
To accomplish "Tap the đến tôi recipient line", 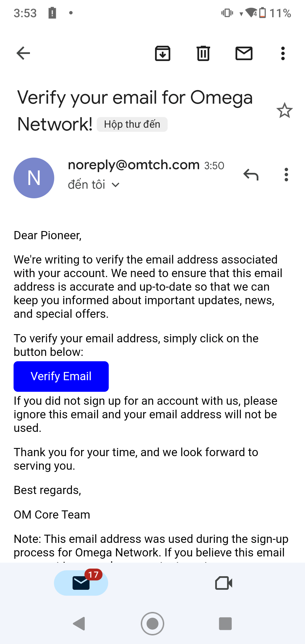I will click(87, 185).
